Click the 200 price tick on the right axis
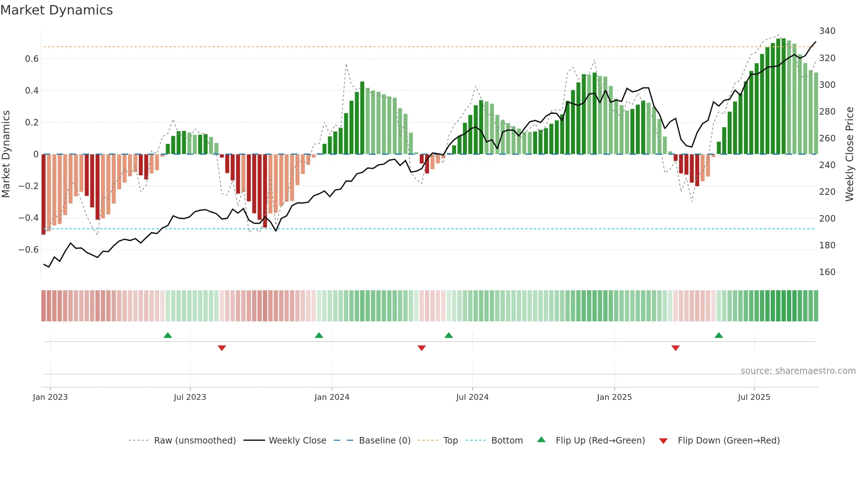 click(x=827, y=219)
